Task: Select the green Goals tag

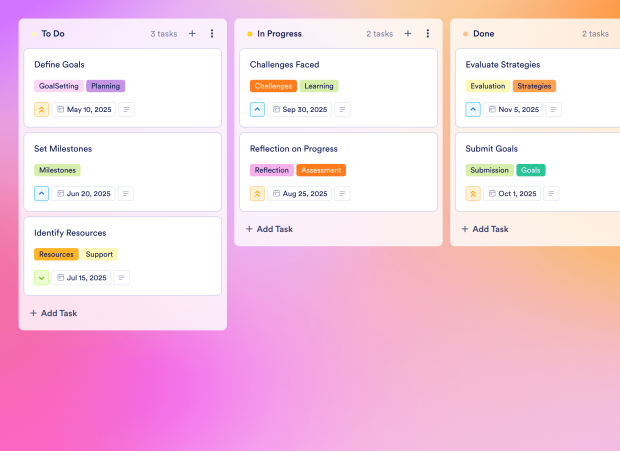Action: (531, 170)
